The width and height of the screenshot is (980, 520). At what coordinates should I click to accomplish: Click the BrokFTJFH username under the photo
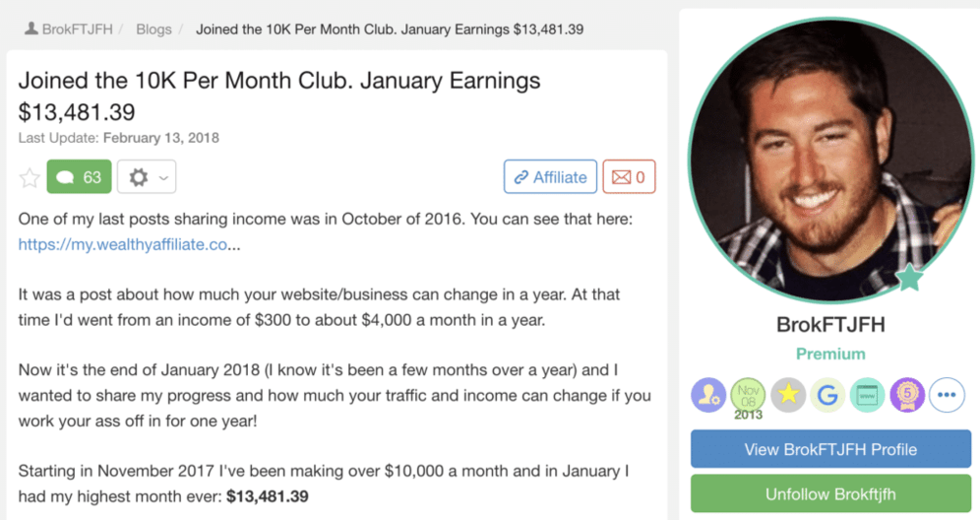pos(830,326)
